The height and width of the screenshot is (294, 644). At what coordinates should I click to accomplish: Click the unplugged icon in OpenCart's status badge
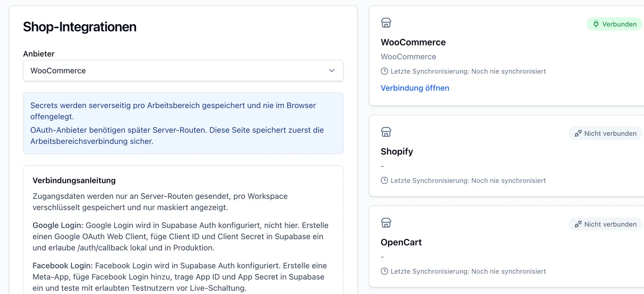coord(578,224)
